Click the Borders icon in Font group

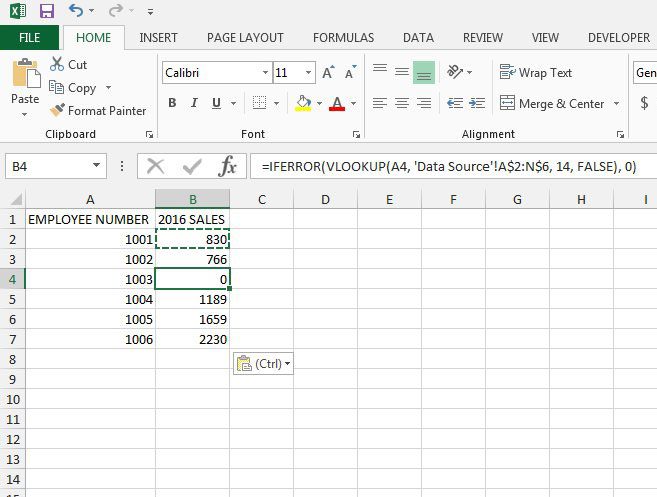pyautogui.click(x=259, y=103)
